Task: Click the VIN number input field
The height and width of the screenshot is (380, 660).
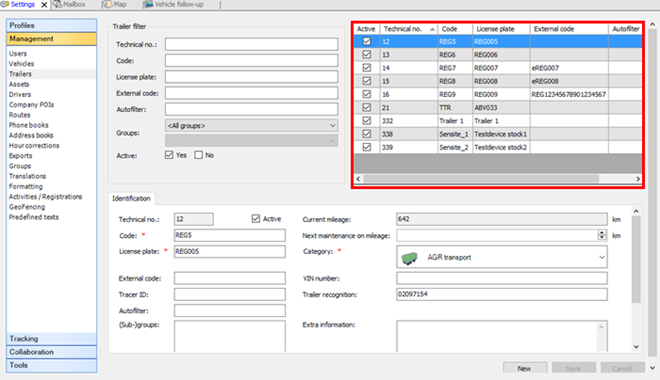Action: [x=502, y=278]
